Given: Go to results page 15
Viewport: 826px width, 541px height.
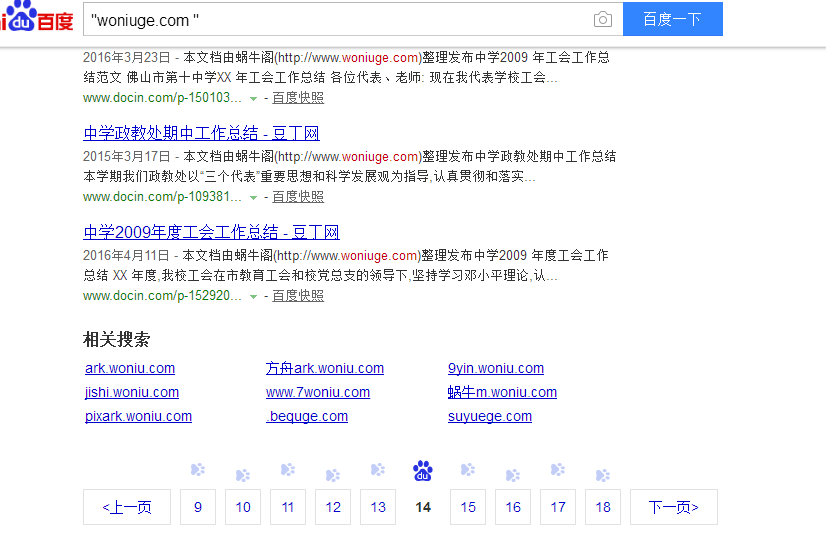Looking at the screenshot, I should click(x=468, y=507).
